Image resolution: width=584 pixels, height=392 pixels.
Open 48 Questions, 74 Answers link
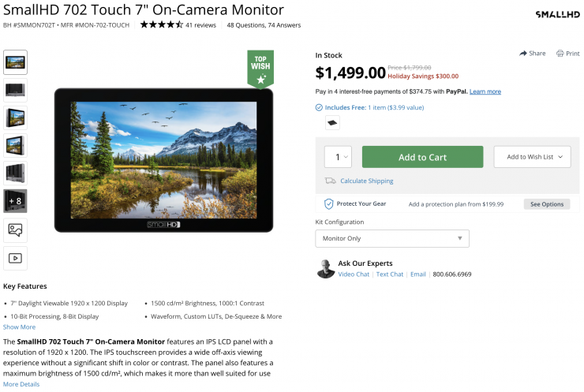tap(264, 25)
